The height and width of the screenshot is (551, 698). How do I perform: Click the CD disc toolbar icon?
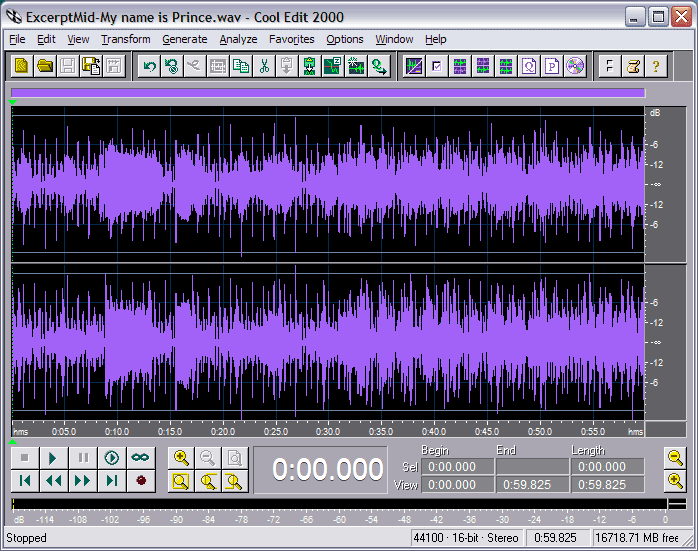click(575, 67)
